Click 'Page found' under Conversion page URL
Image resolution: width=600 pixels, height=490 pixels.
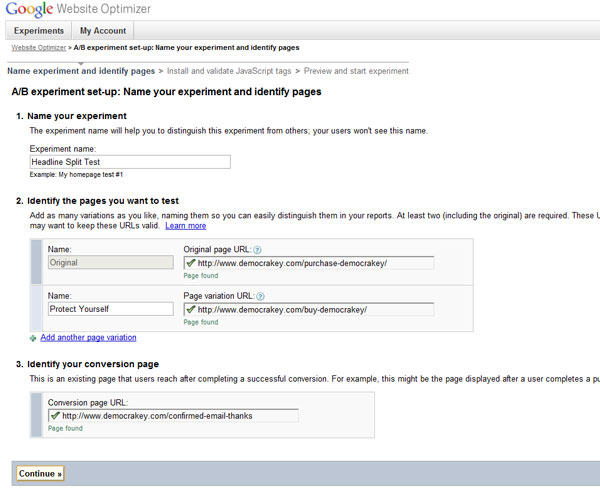[65, 428]
